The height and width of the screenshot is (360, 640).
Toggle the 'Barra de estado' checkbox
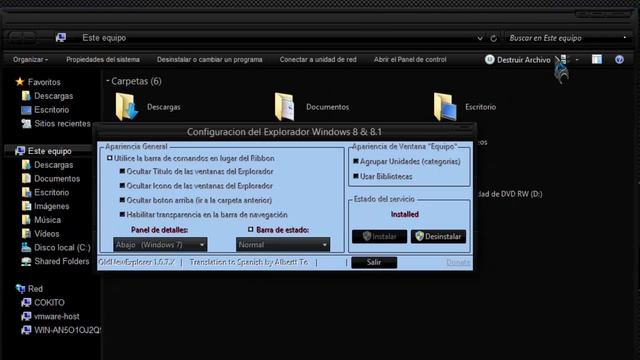point(251,230)
